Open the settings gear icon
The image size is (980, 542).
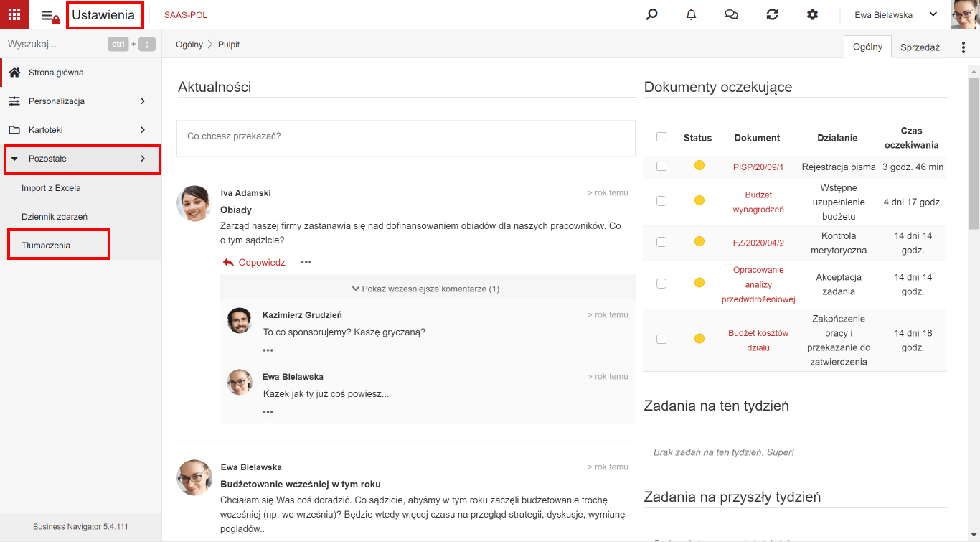tap(812, 14)
